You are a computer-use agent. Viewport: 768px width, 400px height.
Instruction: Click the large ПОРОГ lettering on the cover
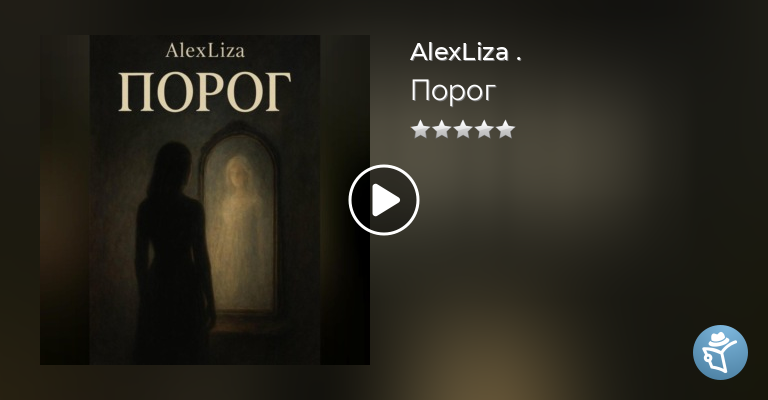click(x=205, y=93)
